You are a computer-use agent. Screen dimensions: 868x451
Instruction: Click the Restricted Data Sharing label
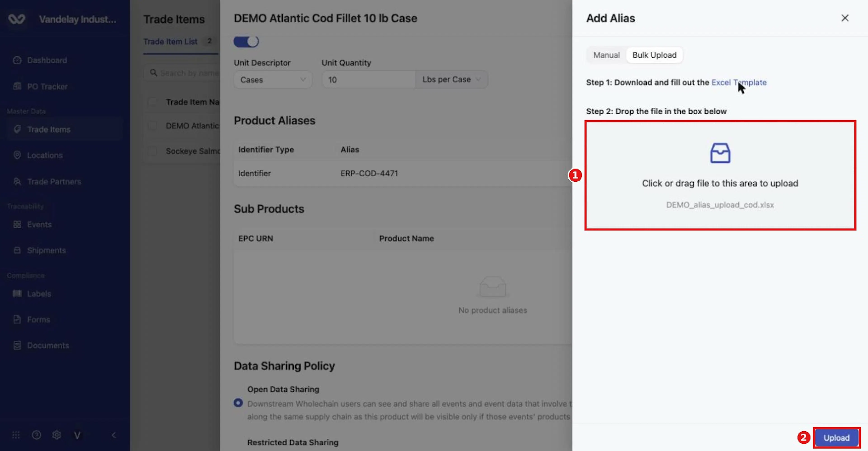click(292, 442)
